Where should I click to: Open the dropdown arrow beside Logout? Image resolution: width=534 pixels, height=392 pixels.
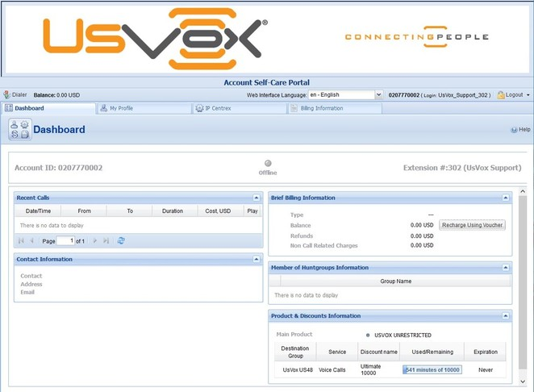[528, 95]
